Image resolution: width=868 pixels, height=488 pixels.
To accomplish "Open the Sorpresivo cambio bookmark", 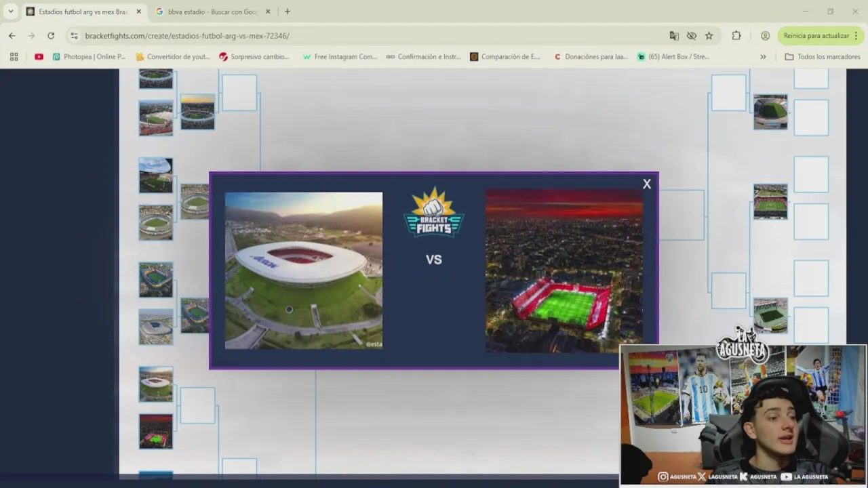I will [254, 56].
